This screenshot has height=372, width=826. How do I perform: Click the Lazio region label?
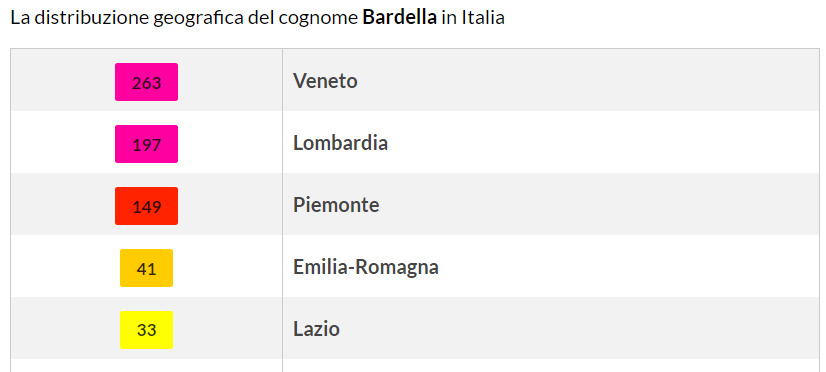click(x=316, y=329)
